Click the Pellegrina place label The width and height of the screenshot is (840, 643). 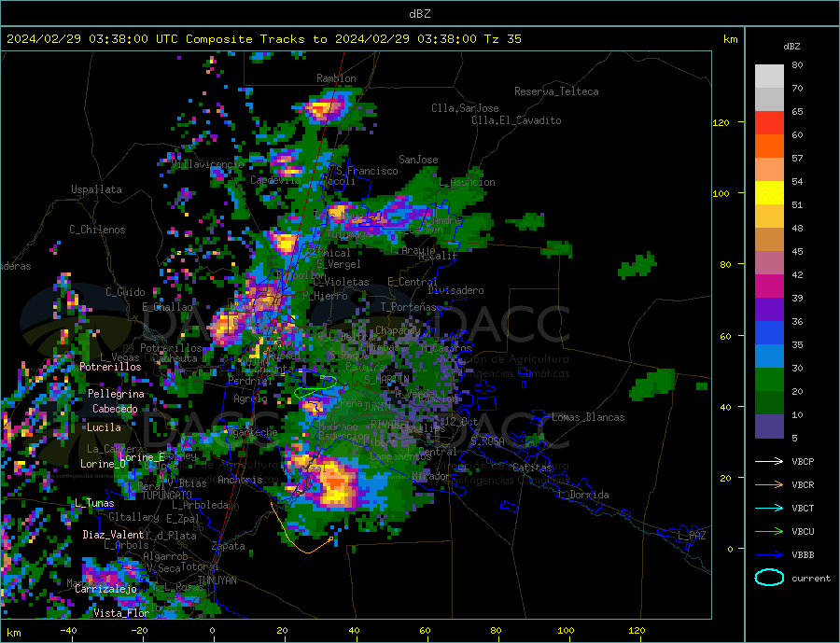[116, 394]
